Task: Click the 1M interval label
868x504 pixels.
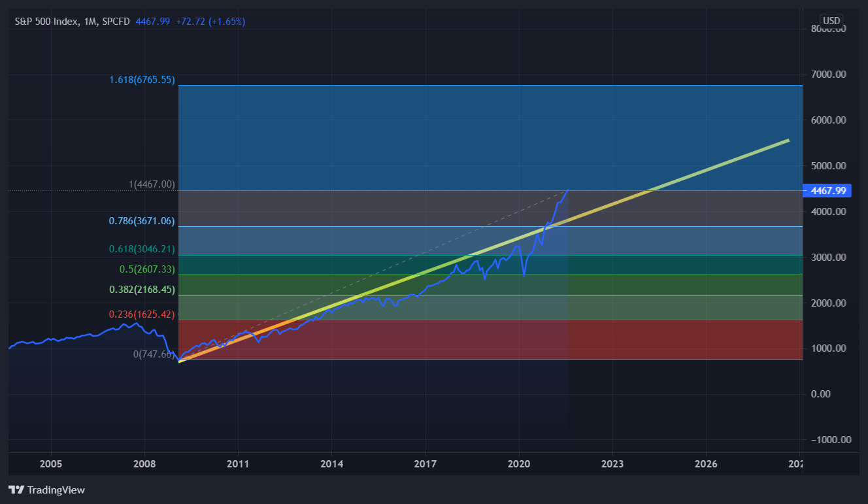Action: 91,22
